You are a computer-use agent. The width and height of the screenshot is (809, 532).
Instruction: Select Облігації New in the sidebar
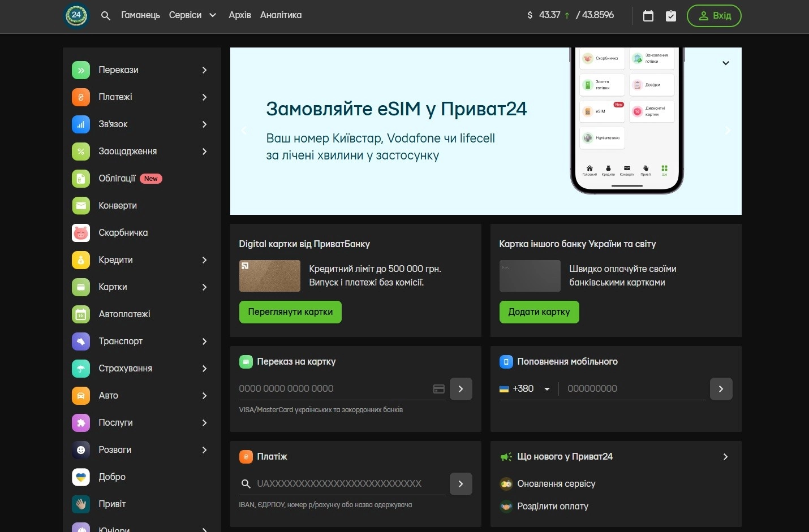pyautogui.click(x=141, y=179)
